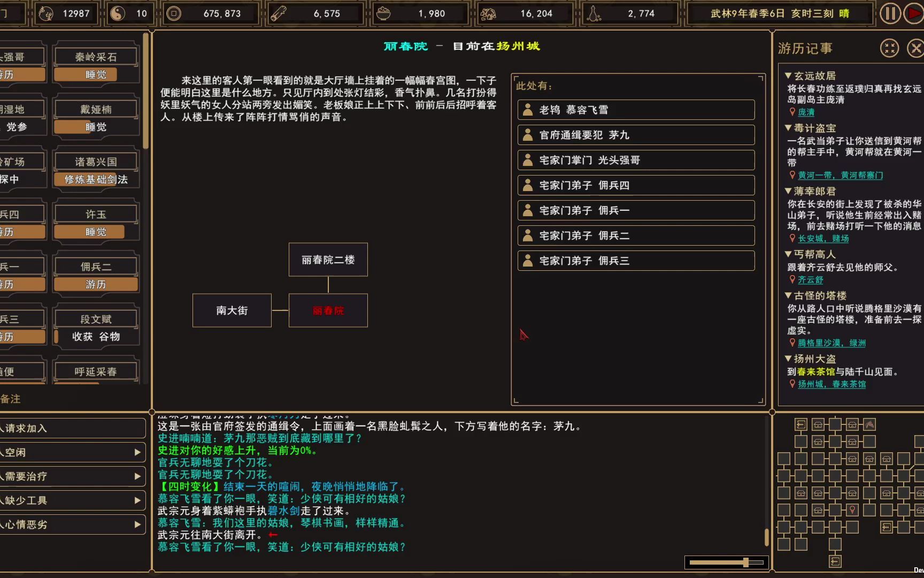Click the coin icon beside 675,873

point(174,13)
